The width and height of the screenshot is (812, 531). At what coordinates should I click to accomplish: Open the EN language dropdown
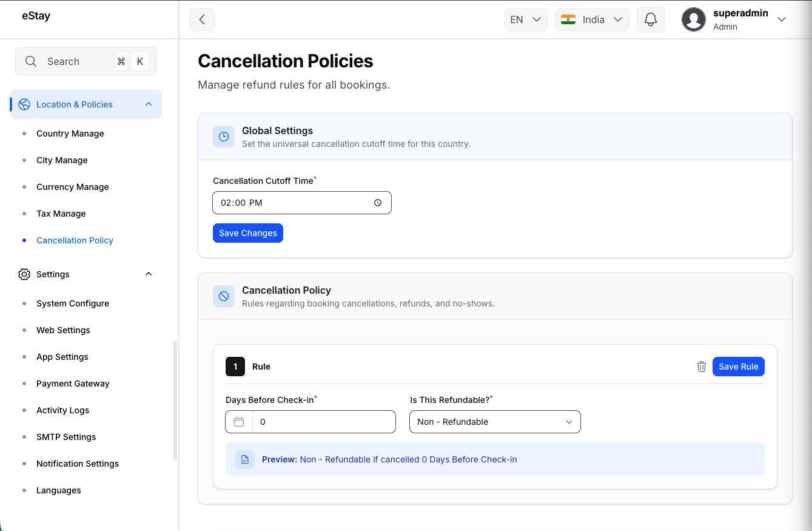pos(526,19)
